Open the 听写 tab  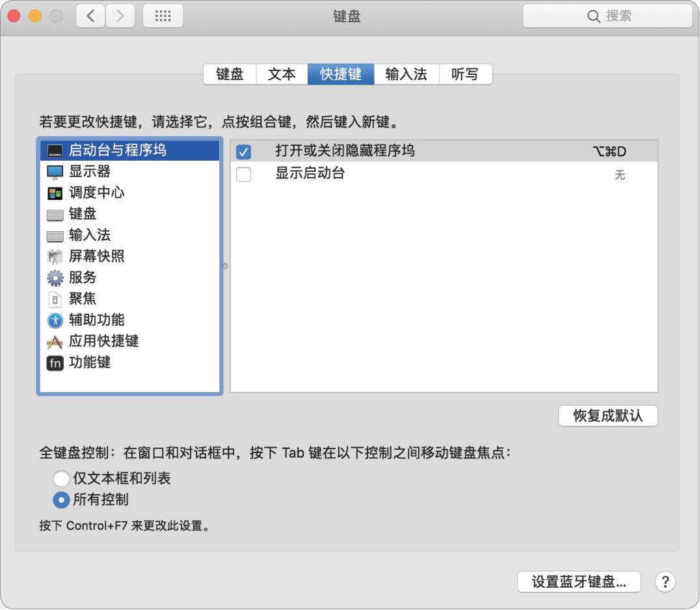tap(465, 74)
